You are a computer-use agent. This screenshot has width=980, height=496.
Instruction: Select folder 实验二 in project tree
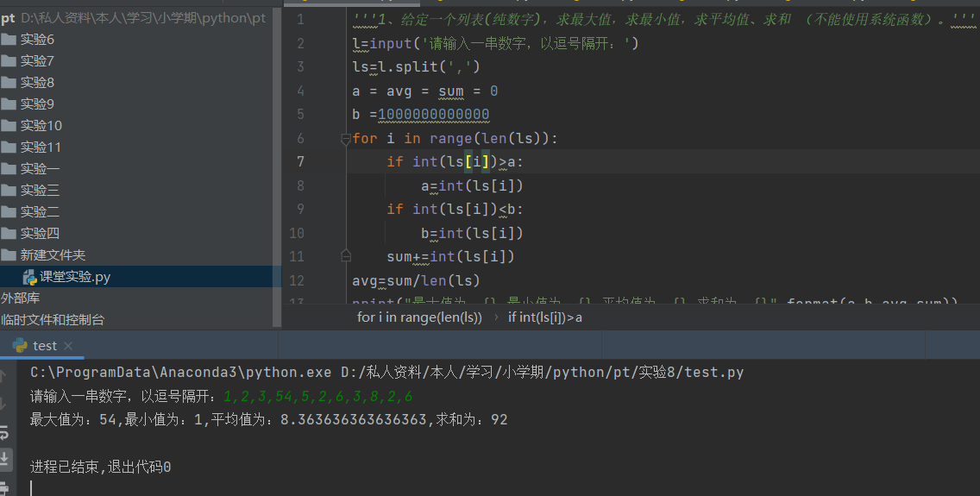(40, 211)
